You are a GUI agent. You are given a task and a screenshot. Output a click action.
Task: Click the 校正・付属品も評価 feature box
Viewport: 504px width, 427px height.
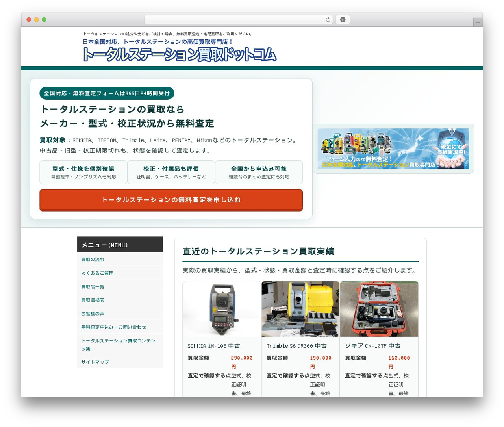pyautogui.click(x=171, y=172)
